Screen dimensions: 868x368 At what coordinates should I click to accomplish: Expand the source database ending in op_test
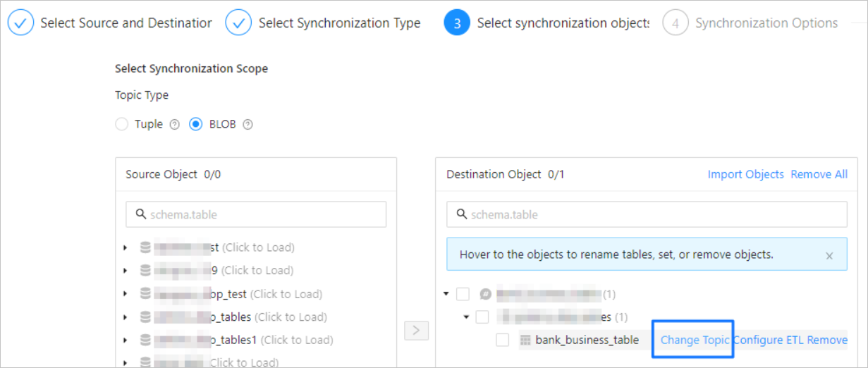point(126,294)
